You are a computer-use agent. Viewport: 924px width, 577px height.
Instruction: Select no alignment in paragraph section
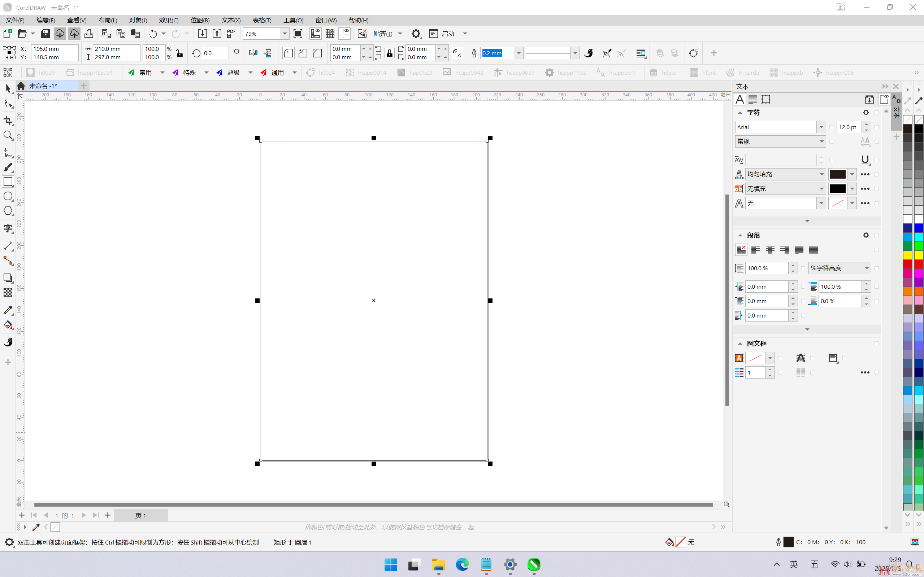point(741,250)
